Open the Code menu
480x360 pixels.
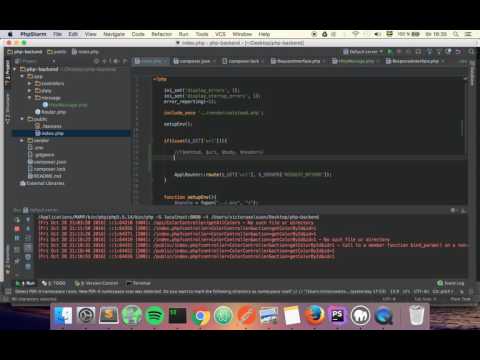138,34
